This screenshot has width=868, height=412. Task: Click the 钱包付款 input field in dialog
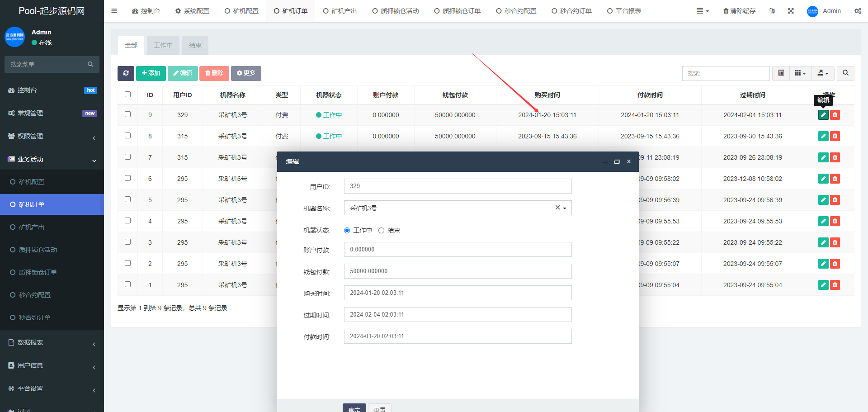tap(458, 271)
